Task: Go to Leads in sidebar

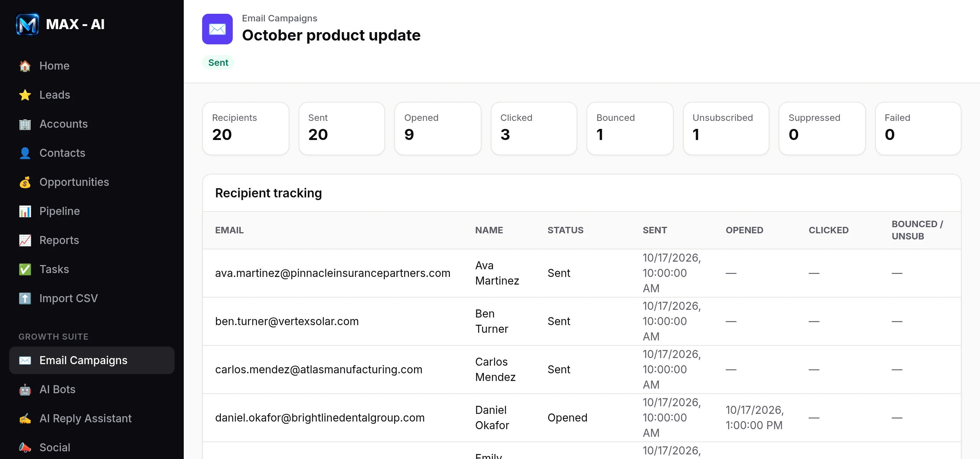Action: (92, 95)
